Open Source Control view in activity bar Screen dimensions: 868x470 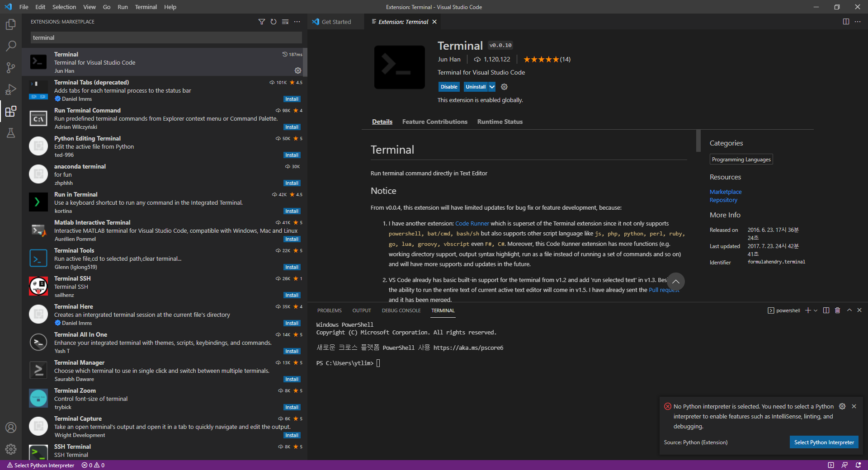[x=11, y=68]
